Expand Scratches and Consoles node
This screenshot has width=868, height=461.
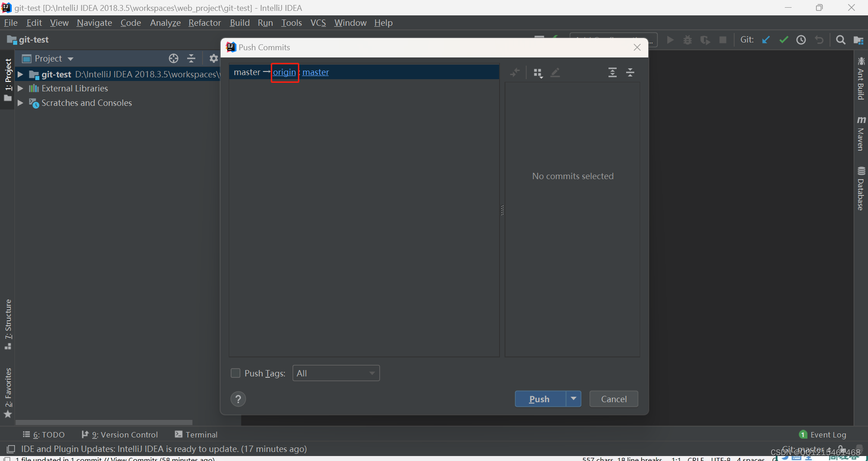pos(20,103)
